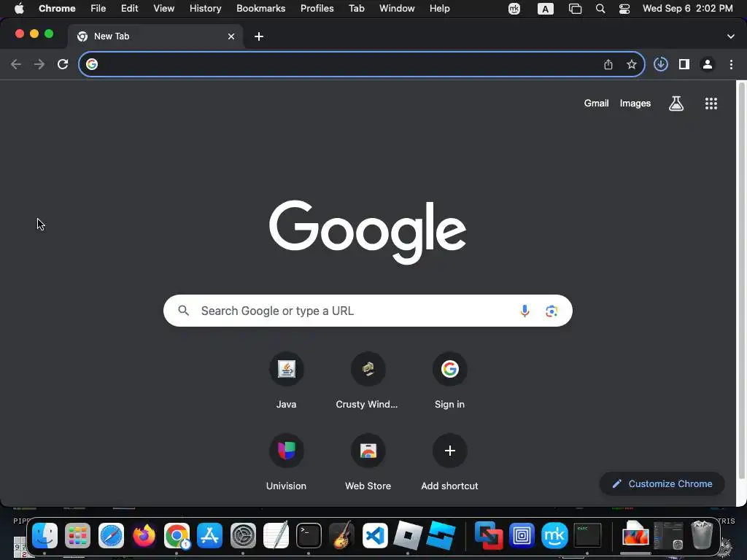Open Visual Studio Code from the Dock
747x560 pixels.
[375, 536]
